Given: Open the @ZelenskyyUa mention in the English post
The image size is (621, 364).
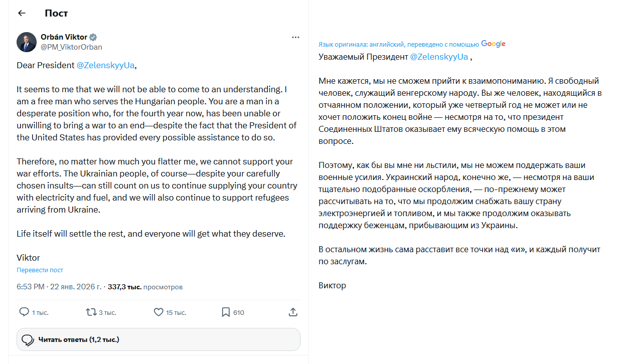Looking at the screenshot, I should [x=105, y=65].
